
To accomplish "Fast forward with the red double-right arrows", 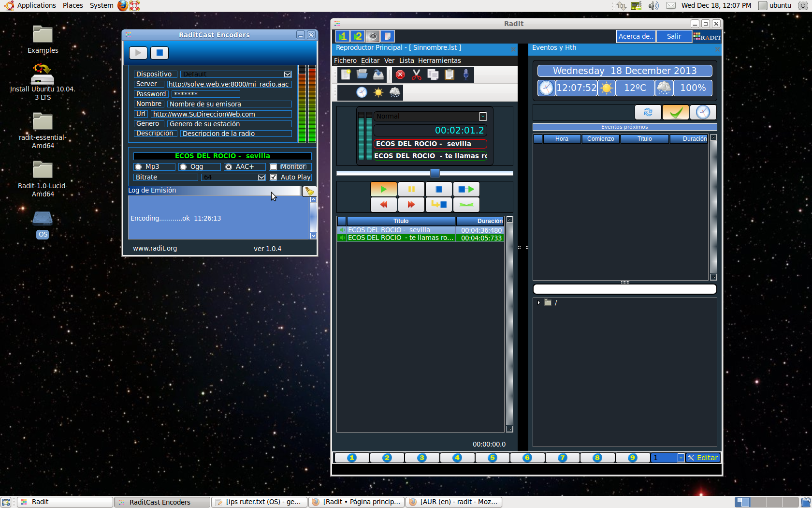I will (x=411, y=205).
